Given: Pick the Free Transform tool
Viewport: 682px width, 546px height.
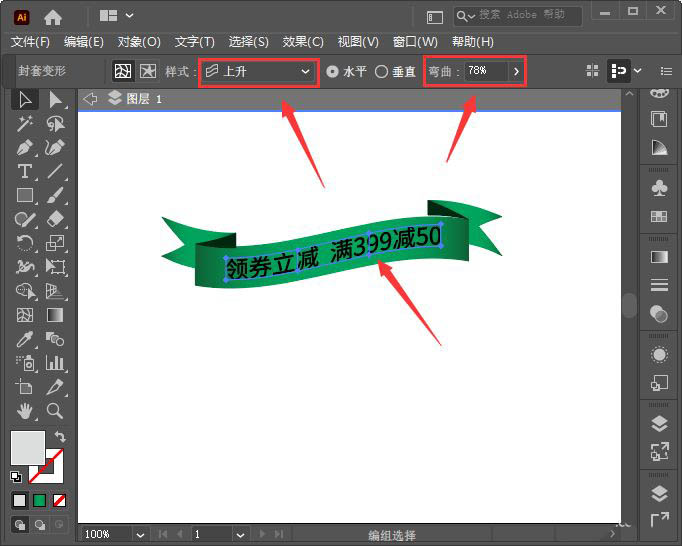Looking at the screenshot, I should (x=55, y=266).
